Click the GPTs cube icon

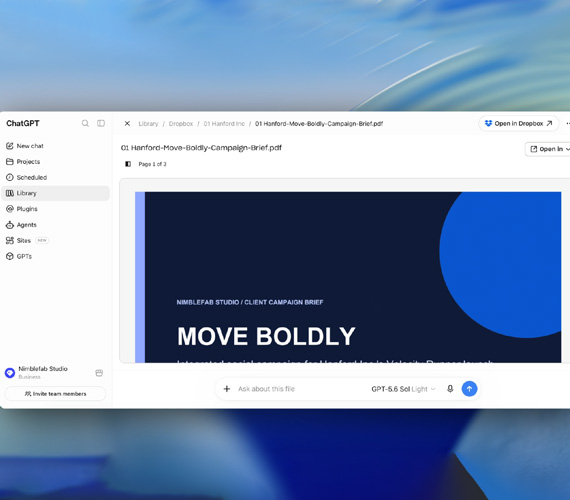[9, 256]
